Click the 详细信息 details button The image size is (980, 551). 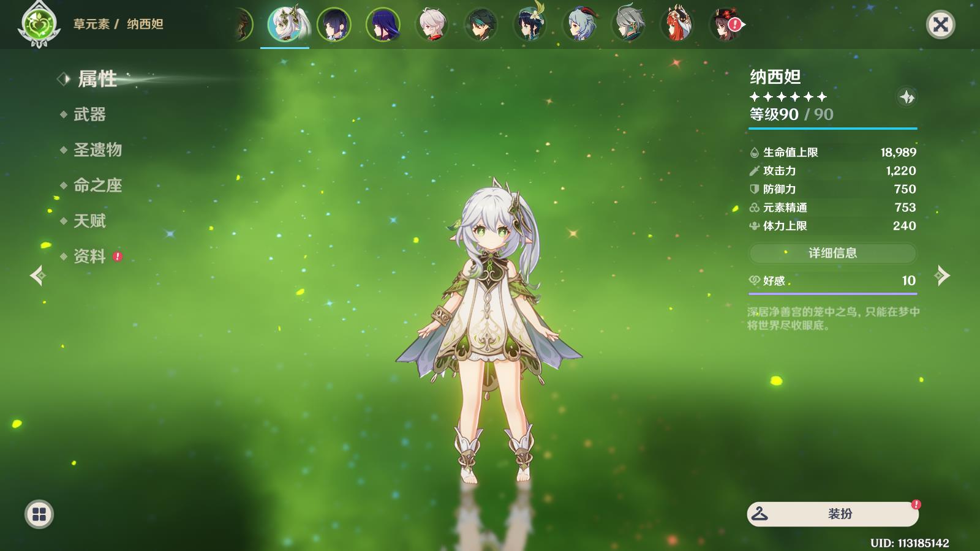pyautogui.click(x=832, y=253)
